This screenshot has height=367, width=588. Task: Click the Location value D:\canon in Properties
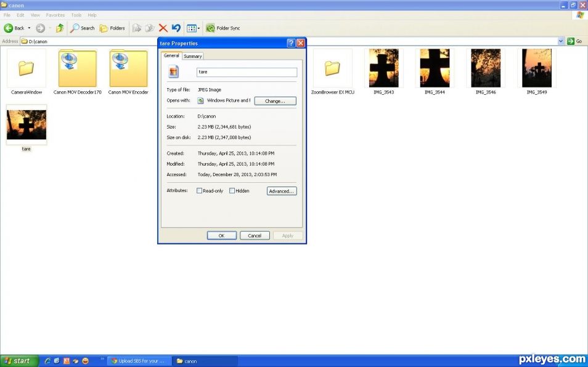point(206,116)
